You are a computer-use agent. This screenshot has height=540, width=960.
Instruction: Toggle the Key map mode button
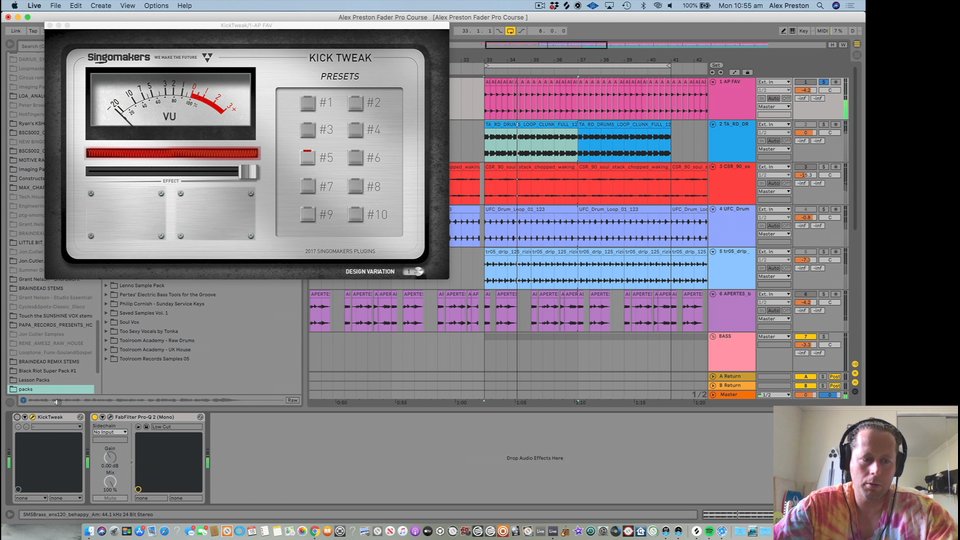click(804, 31)
